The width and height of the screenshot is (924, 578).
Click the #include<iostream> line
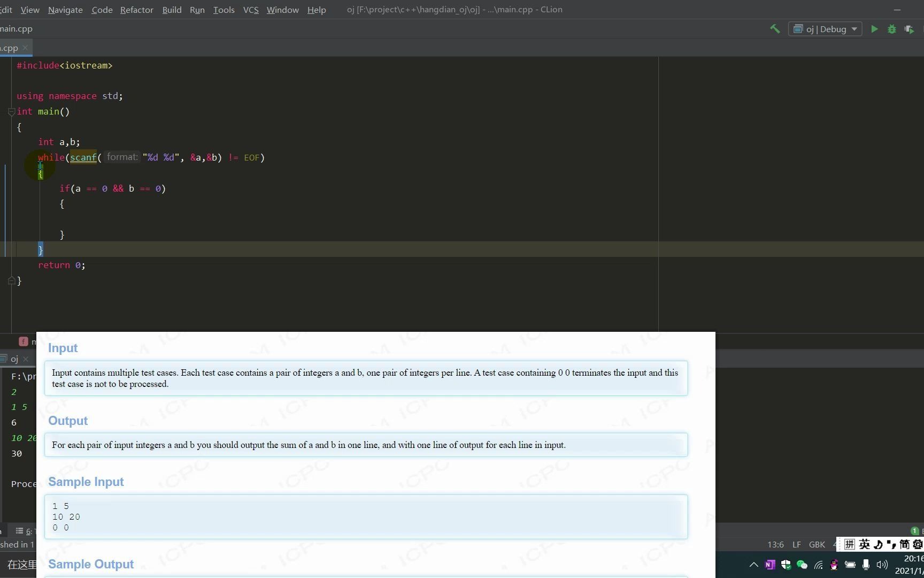(x=65, y=65)
